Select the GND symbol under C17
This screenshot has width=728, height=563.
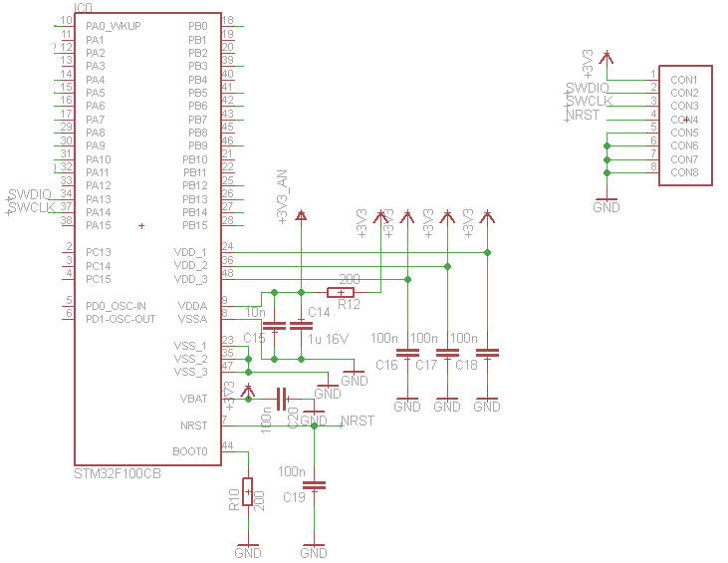(447, 404)
